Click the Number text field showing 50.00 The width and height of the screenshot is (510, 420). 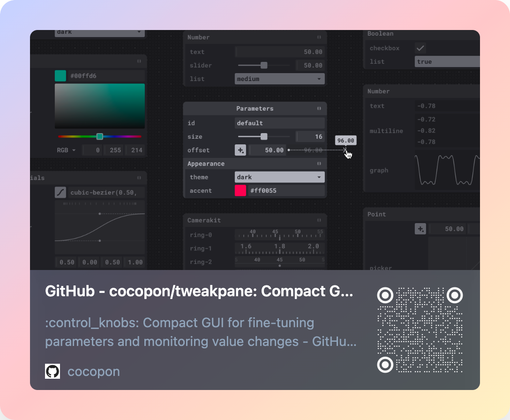coord(280,52)
